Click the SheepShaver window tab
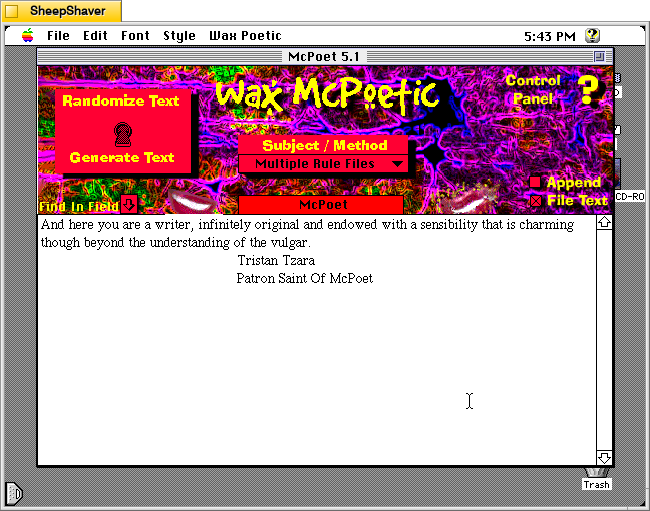The image size is (650, 511). [62, 11]
